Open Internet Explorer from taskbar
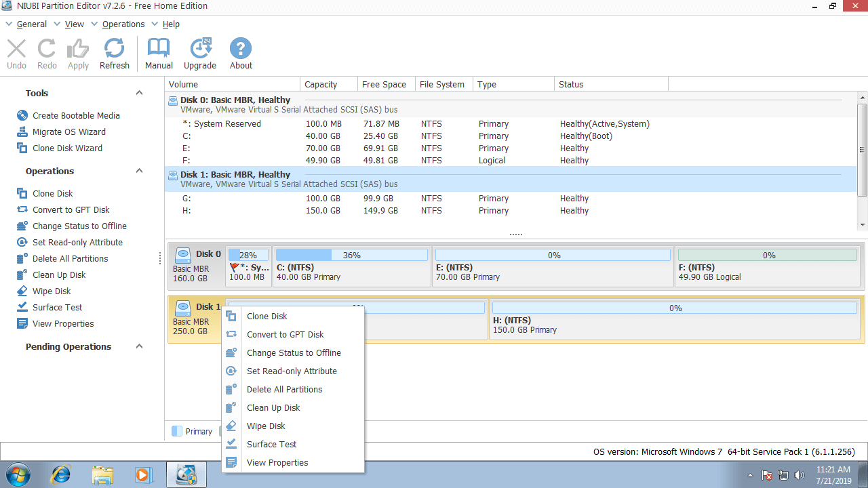The image size is (868, 488). tap(61, 474)
